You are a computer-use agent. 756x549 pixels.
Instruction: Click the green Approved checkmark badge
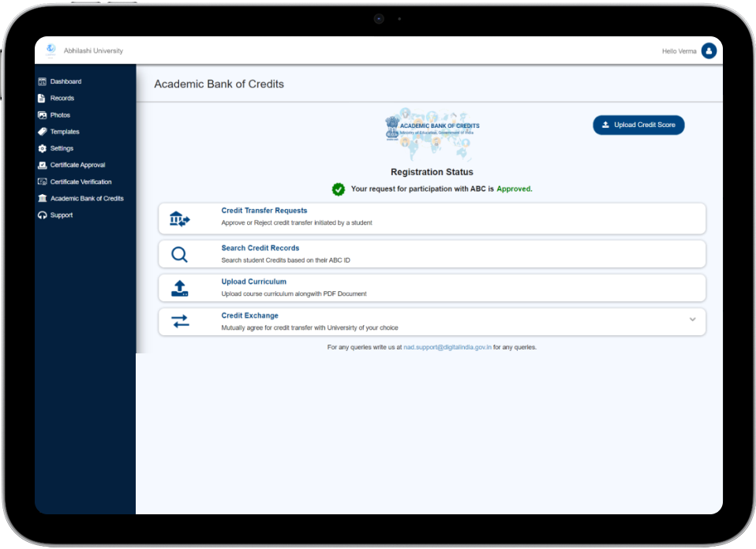pos(338,189)
